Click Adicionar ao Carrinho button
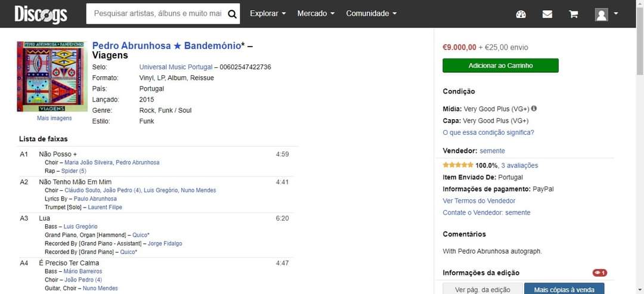This screenshot has width=644, height=294. [500, 65]
